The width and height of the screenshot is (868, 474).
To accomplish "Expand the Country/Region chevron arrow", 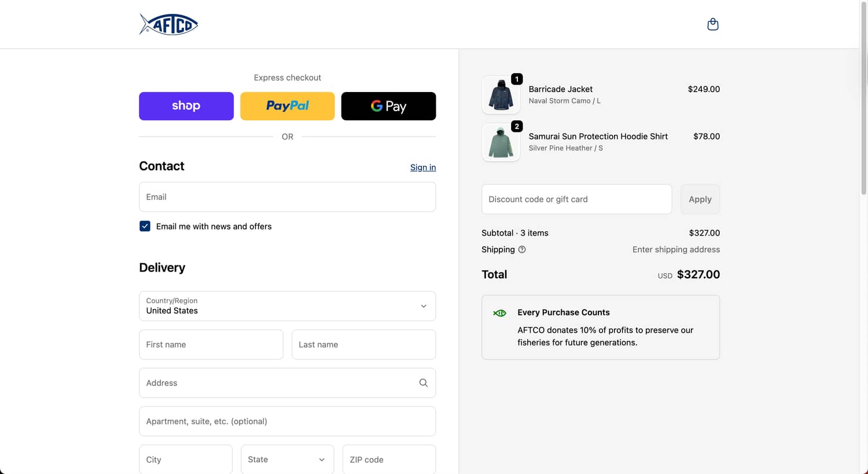I will click(x=423, y=306).
